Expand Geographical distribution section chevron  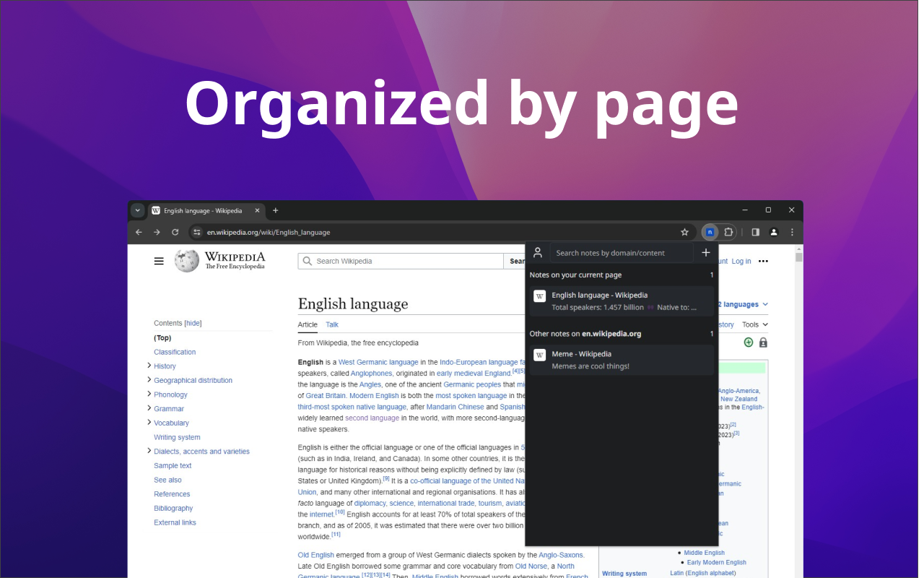pos(149,379)
